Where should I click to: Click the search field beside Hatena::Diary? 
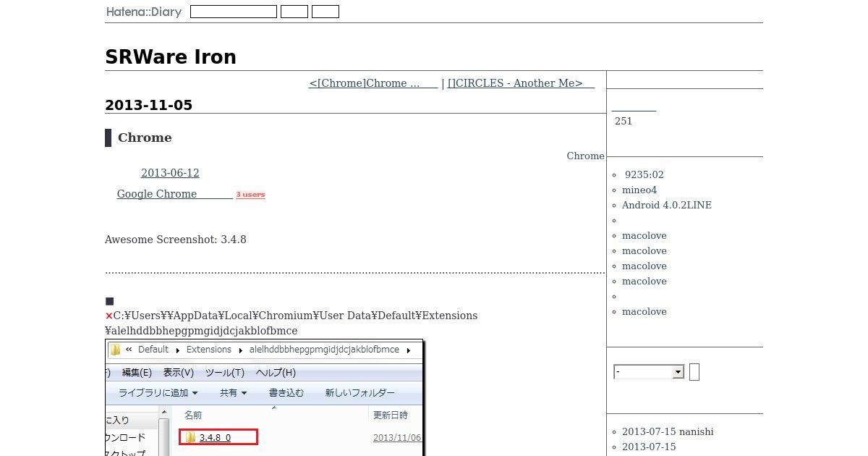click(234, 12)
